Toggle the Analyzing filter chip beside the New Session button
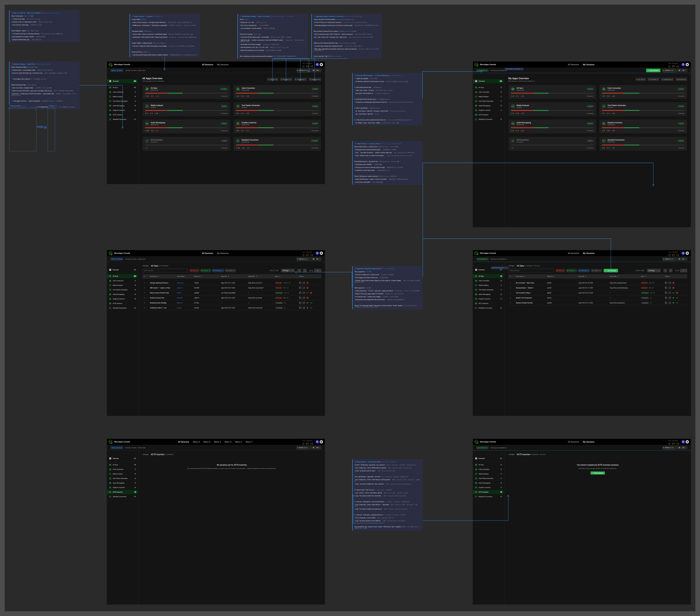This screenshot has width=700, height=616. tap(584, 270)
